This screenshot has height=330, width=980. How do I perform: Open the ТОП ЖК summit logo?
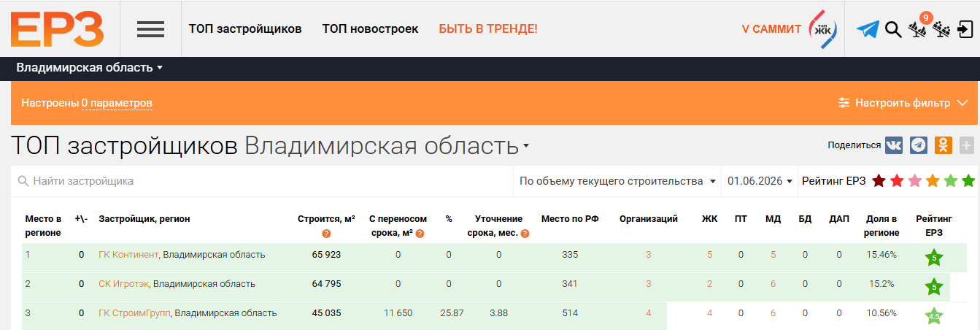[x=823, y=29]
